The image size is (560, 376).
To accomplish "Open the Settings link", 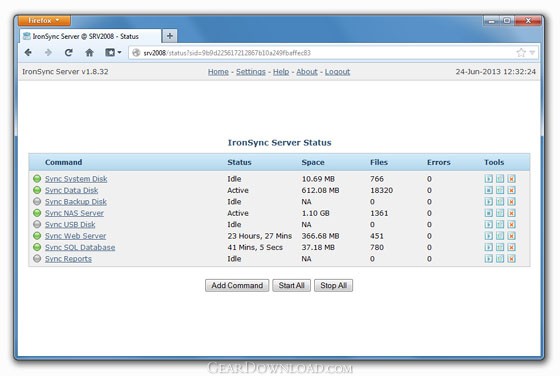I will point(251,72).
